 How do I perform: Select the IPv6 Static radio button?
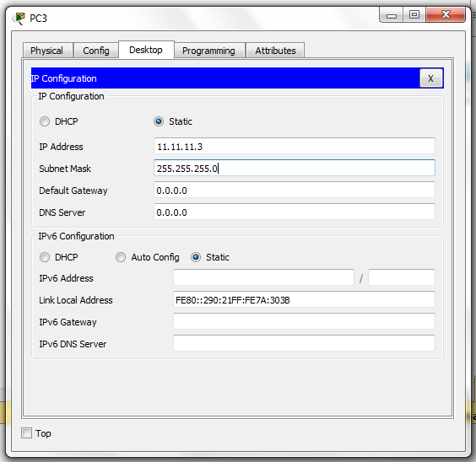tap(196, 257)
